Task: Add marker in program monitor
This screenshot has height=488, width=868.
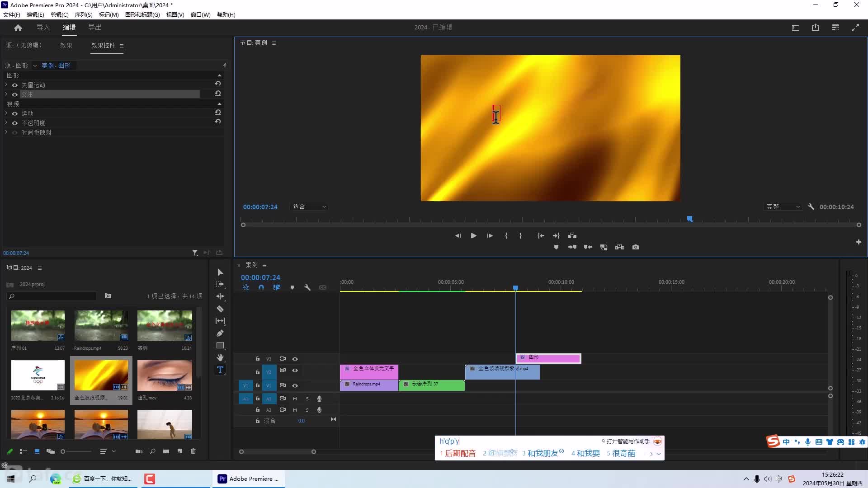Action: point(556,247)
